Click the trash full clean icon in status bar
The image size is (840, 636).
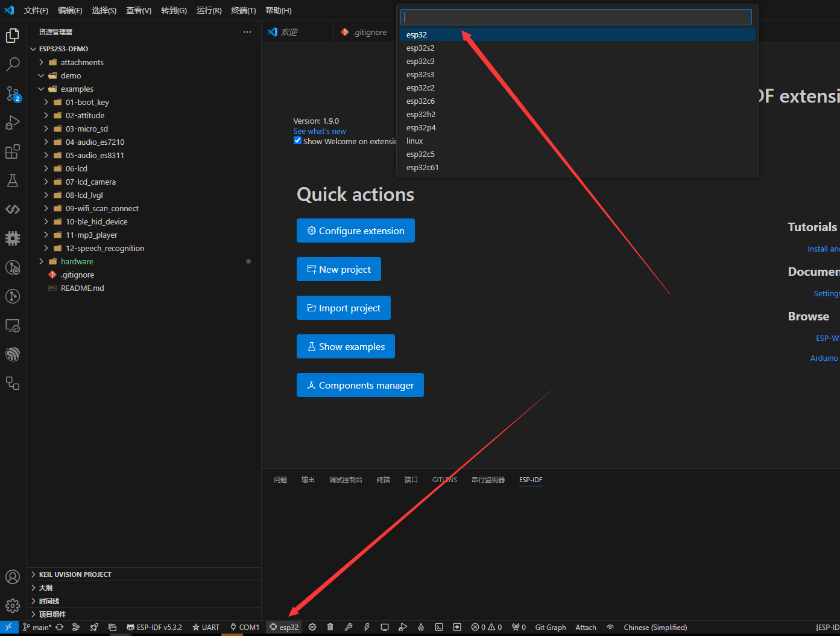pyautogui.click(x=330, y=627)
